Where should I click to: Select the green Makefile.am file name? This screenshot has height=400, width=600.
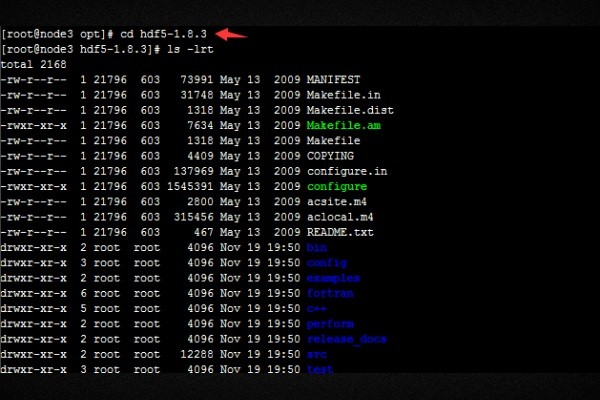tap(343, 126)
